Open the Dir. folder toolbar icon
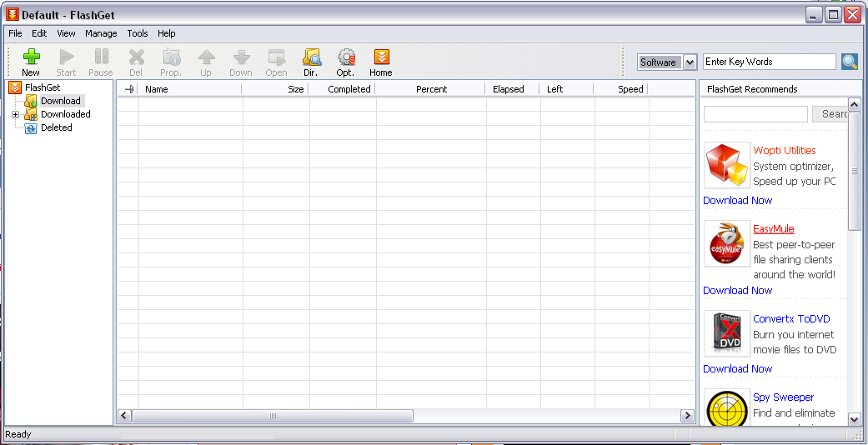Viewport: 868px width, 445px height. [311, 62]
